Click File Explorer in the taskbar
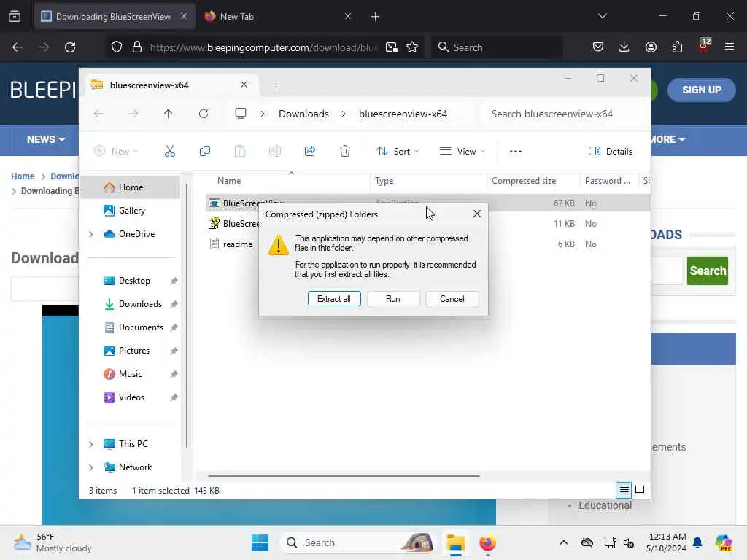 tap(455, 542)
